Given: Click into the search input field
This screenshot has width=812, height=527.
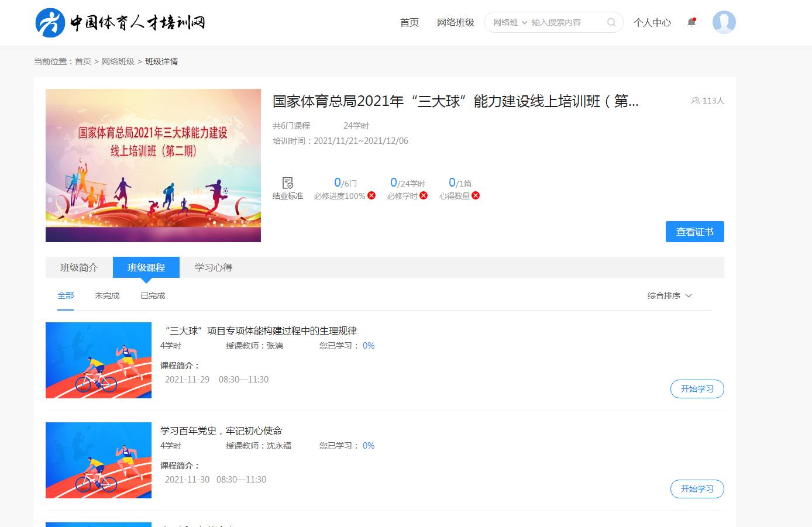Looking at the screenshot, I should [x=565, y=23].
